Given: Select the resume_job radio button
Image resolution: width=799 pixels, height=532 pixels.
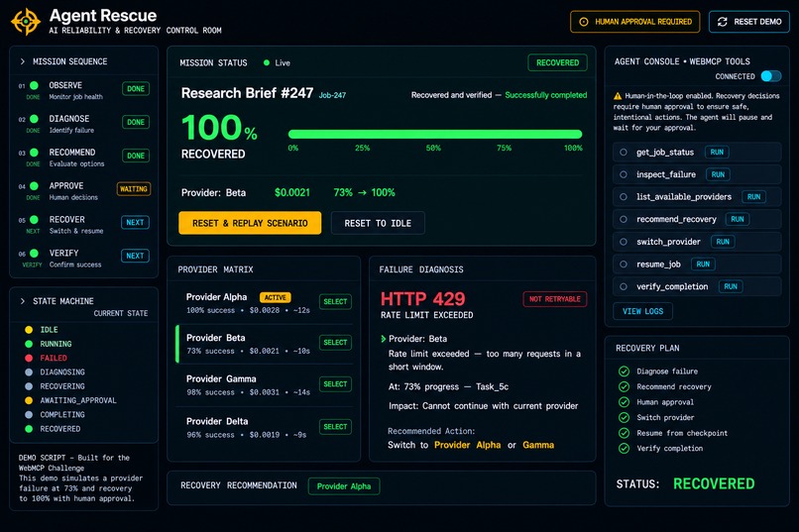Looking at the screenshot, I should tap(624, 265).
